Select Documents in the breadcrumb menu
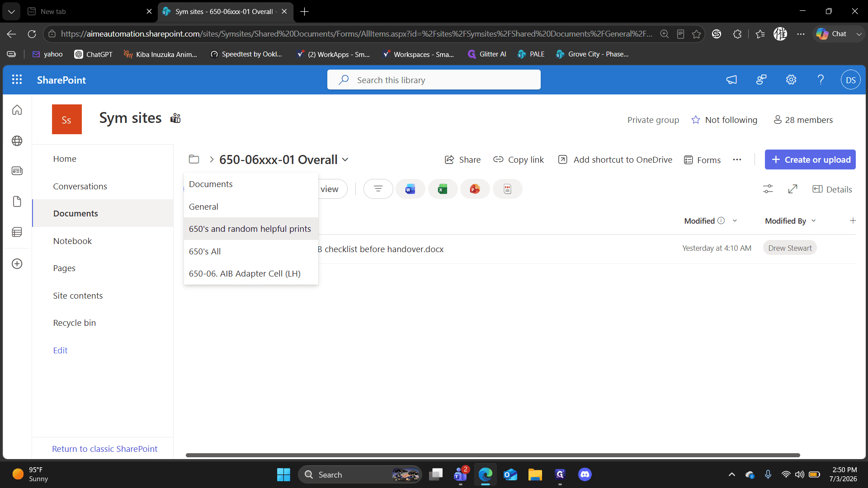The image size is (868, 488). pyautogui.click(x=251, y=184)
